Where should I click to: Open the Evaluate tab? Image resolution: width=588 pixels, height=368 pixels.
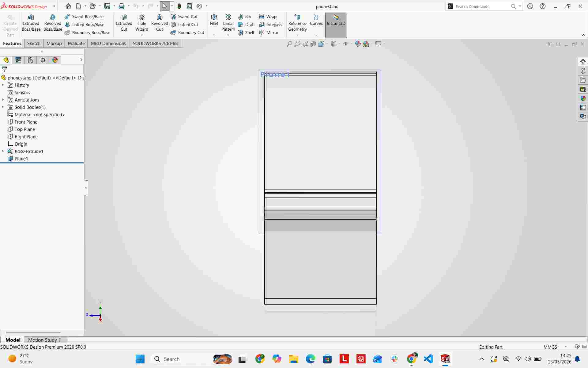click(76, 44)
